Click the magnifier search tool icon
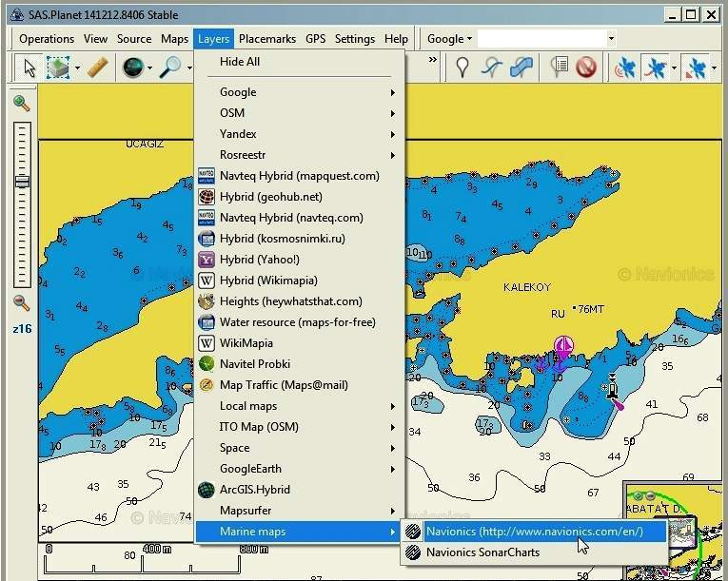This screenshot has height=581, width=728. point(170,68)
